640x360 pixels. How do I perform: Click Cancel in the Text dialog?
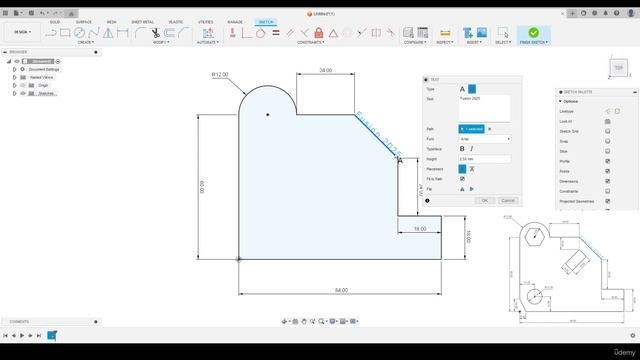pos(508,200)
